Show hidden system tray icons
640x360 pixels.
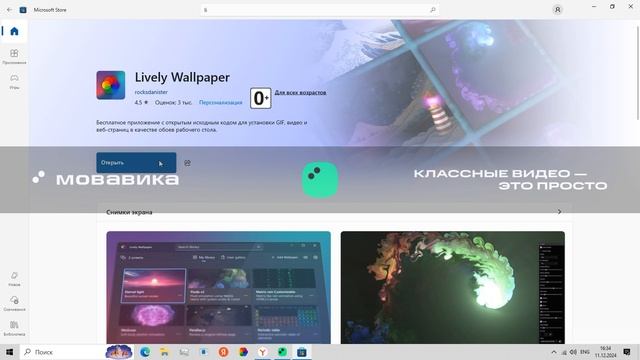pos(554,352)
